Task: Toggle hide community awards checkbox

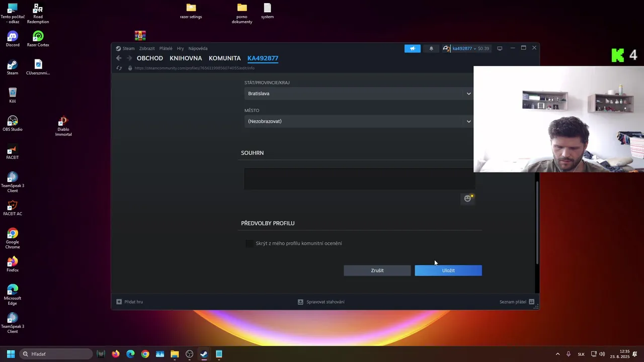Action: tap(250, 243)
